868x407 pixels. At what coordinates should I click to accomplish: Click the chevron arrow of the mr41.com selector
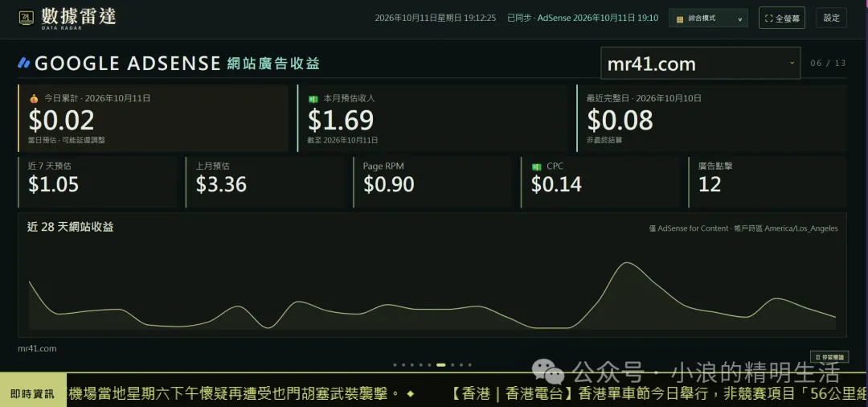pos(792,63)
